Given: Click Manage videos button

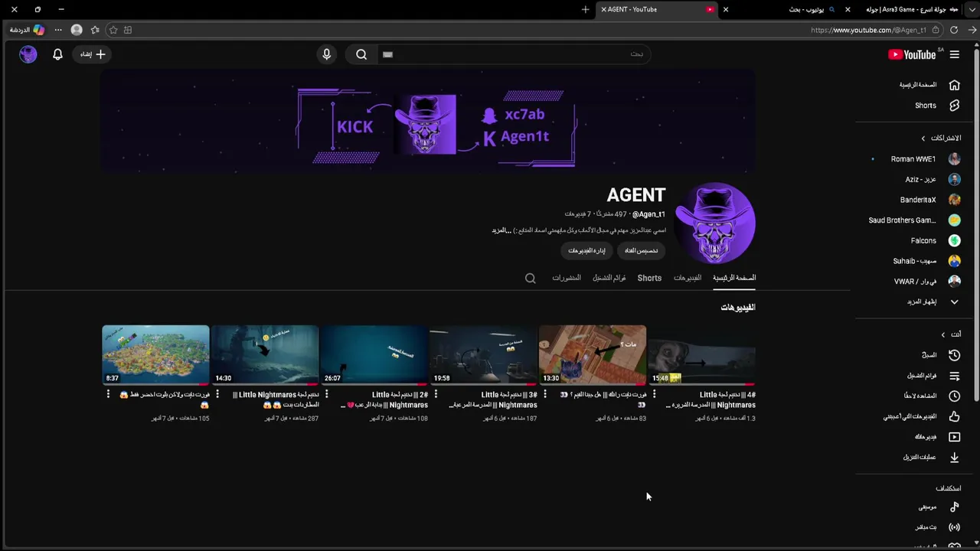Looking at the screenshot, I should (x=587, y=250).
